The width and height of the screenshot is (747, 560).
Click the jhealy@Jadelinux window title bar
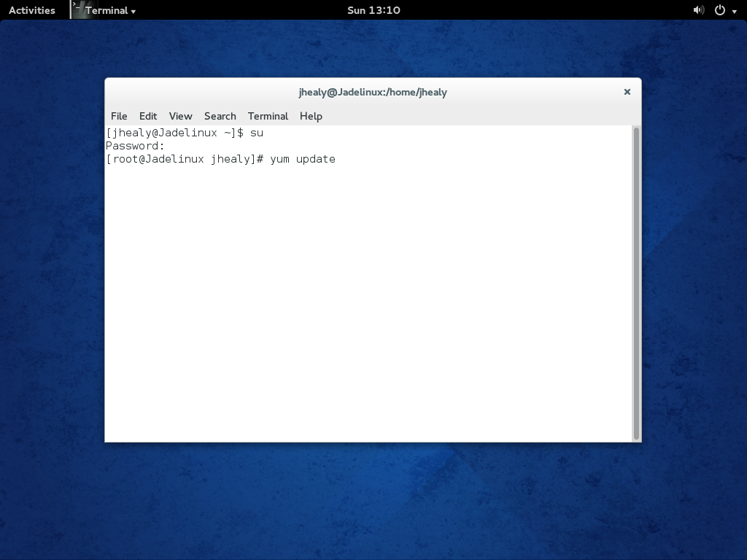point(373,92)
